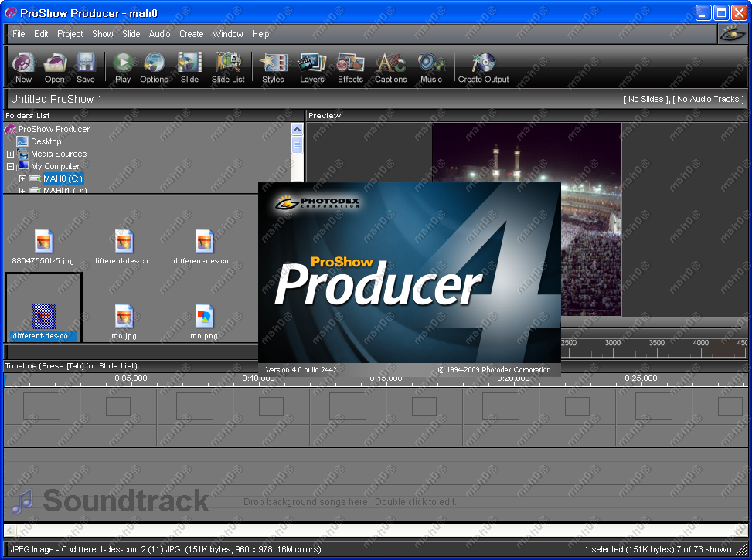
Task: Switch view with the Slide List icon
Action: click(228, 67)
